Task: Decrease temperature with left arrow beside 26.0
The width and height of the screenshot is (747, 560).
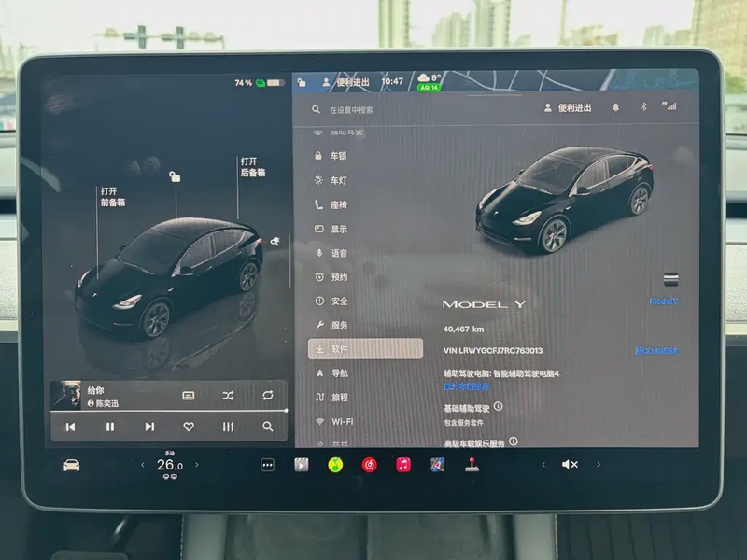Action: tap(143, 465)
